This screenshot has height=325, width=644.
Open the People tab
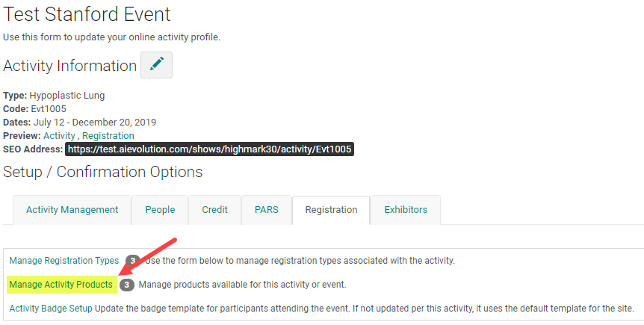click(x=160, y=210)
